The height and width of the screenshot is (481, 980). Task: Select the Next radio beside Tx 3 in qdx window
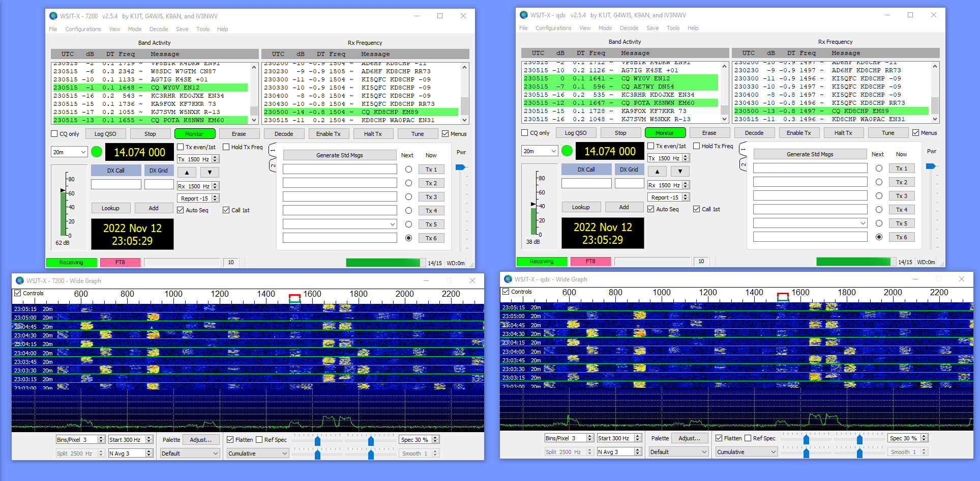click(879, 196)
